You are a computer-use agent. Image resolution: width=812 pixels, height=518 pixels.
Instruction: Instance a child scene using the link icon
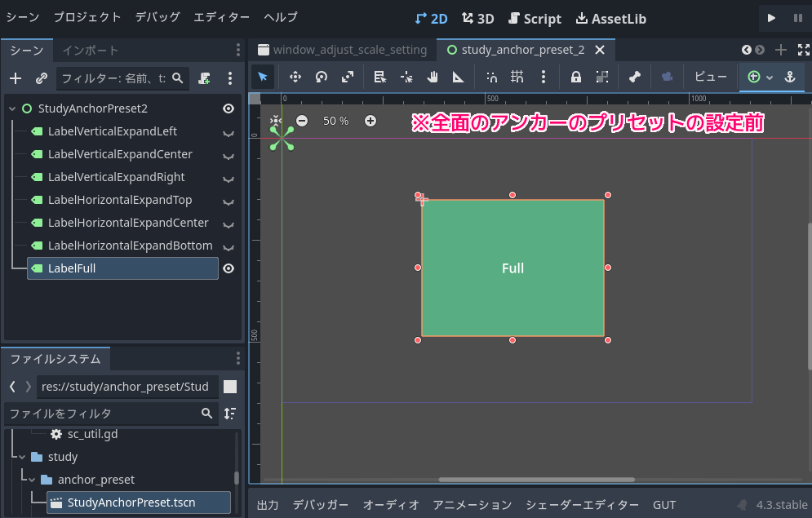(41, 78)
